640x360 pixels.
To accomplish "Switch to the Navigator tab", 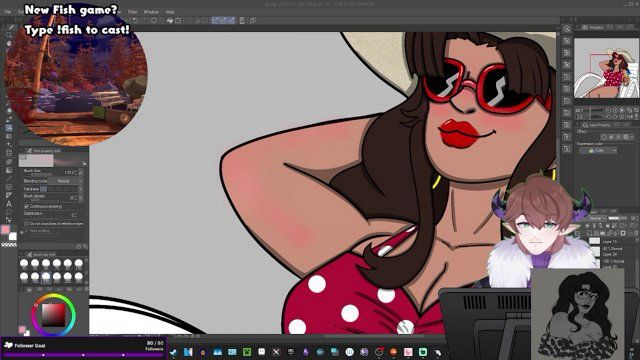I will pos(593,27).
